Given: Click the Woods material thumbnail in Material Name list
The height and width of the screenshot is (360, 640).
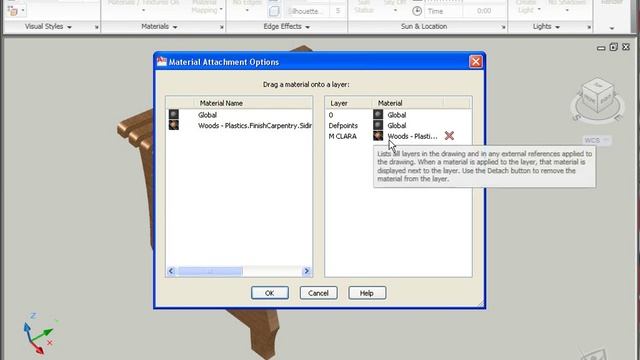Looking at the screenshot, I should [174, 125].
